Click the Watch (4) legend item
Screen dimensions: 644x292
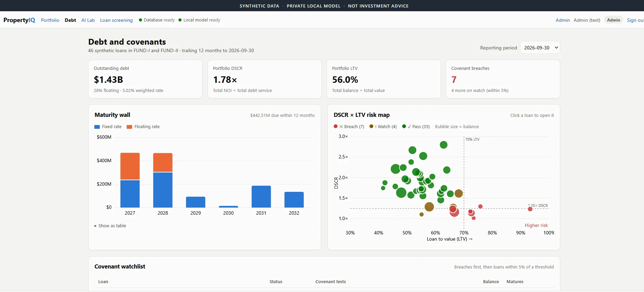(383, 126)
